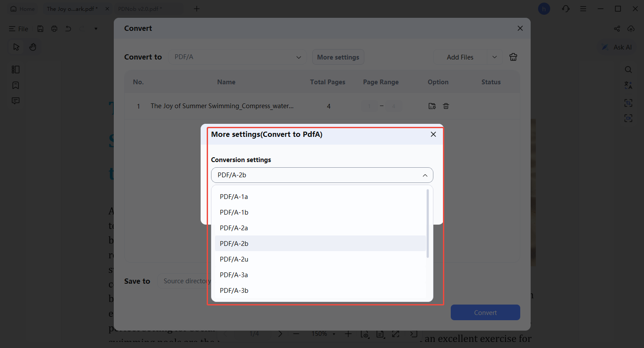This screenshot has width=644, height=348.
Task: Click the Convert button
Action: (485, 312)
